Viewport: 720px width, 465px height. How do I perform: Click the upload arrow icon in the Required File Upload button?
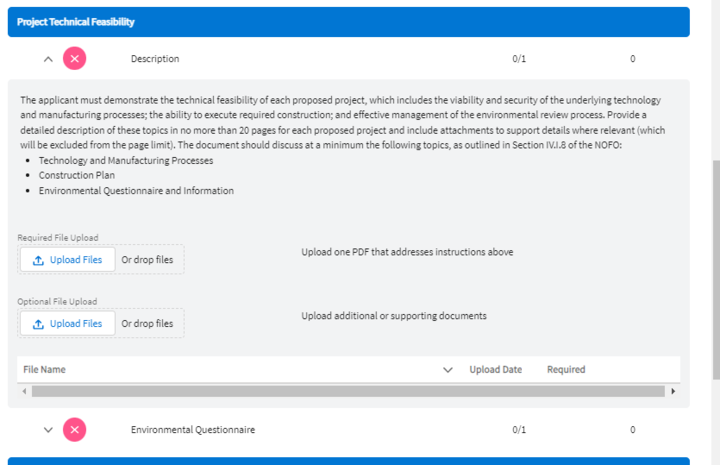38,260
